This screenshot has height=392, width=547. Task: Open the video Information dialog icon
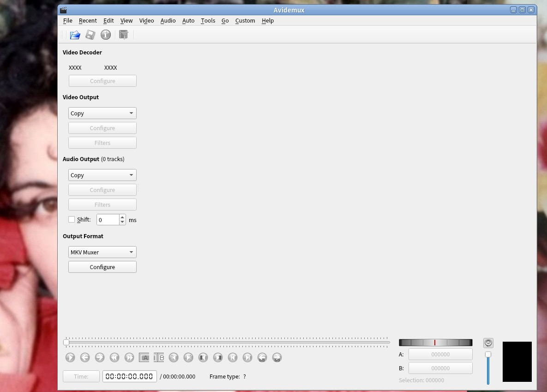[106, 35]
